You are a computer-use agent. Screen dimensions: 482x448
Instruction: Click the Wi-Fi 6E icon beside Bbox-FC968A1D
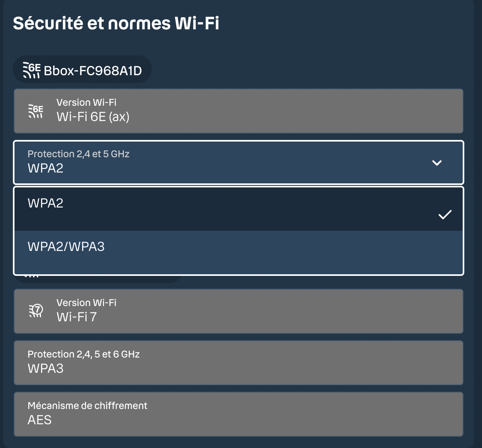[x=32, y=70]
